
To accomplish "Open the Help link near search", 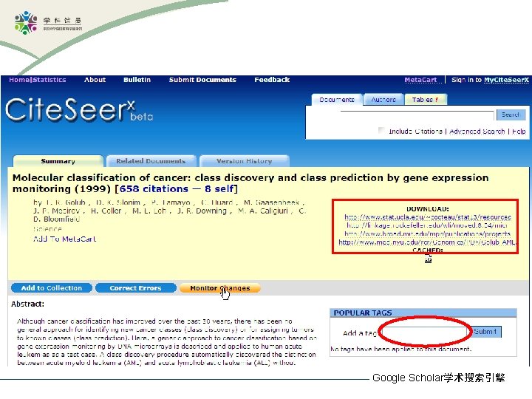I will [519, 132].
